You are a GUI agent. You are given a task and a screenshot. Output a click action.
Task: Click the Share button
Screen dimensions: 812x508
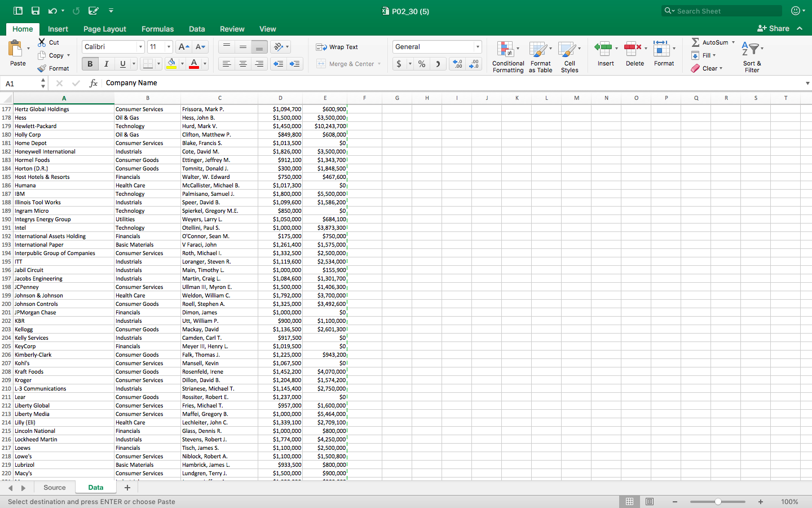pyautogui.click(x=773, y=28)
